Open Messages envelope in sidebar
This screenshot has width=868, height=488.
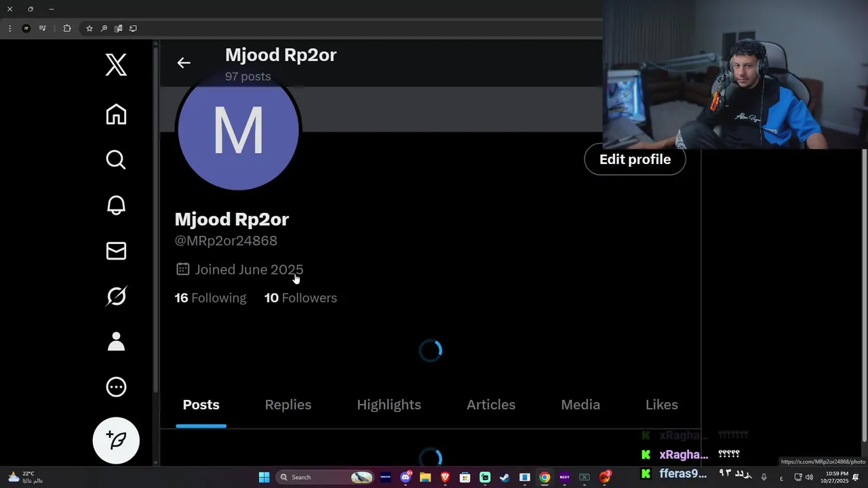[x=116, y=251]
